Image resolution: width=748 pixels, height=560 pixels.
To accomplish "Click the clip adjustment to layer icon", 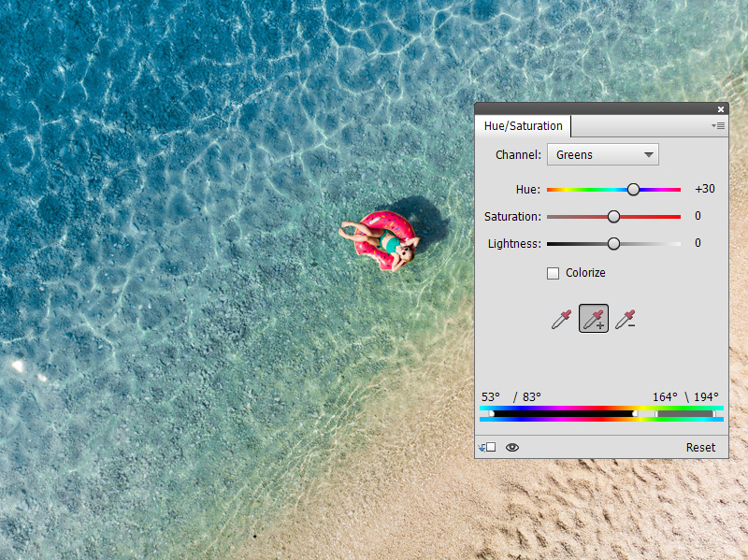I will 486,447.
